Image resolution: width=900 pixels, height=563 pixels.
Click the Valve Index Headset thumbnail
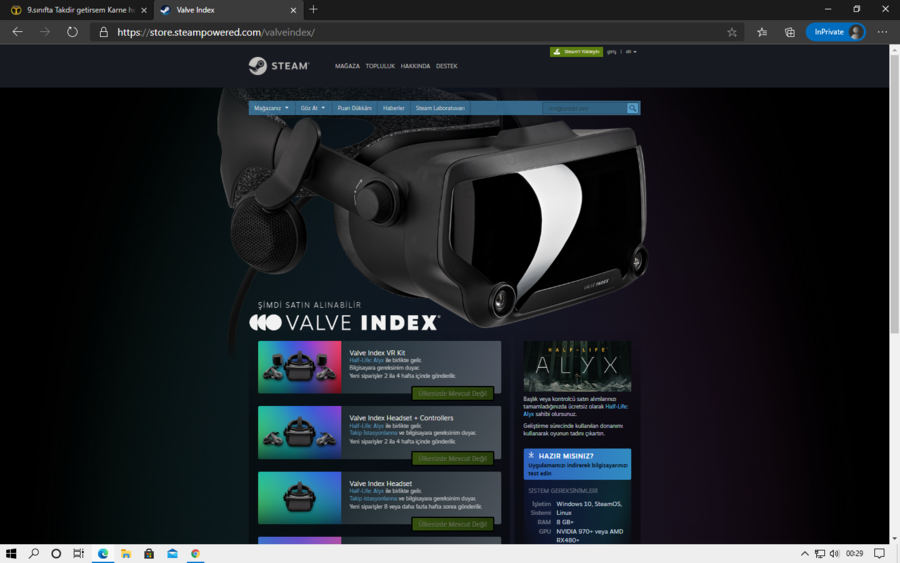tap(300, 498)
